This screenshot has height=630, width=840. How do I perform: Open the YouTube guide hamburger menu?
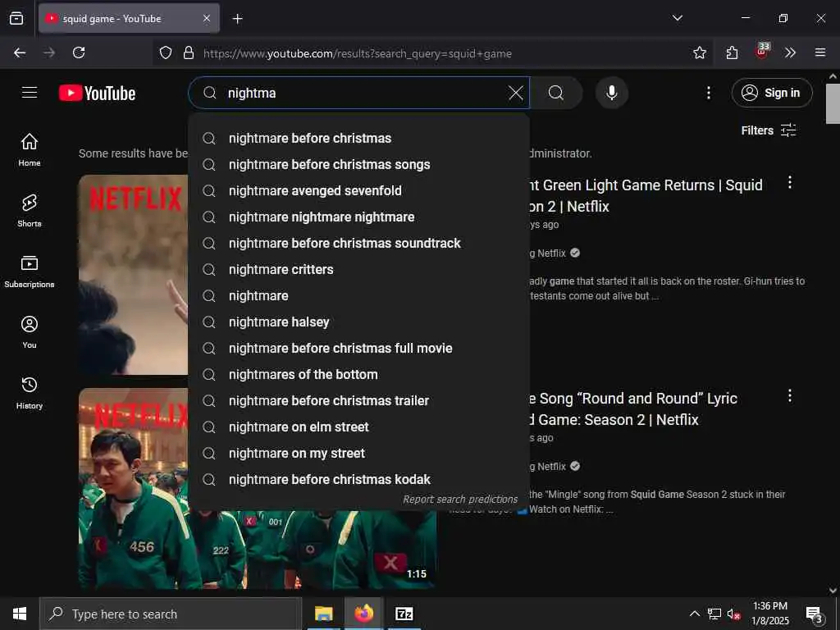[x=30, y=93]
